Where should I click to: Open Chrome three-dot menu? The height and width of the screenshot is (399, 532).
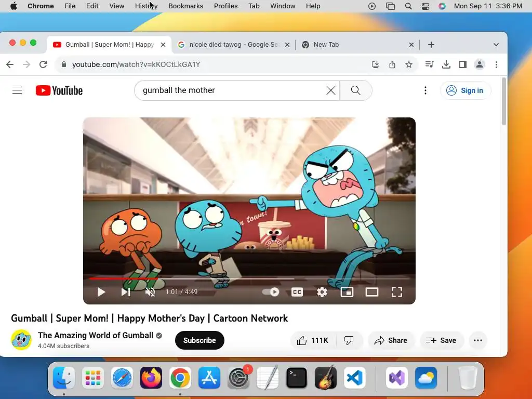[x=496, y=64]
